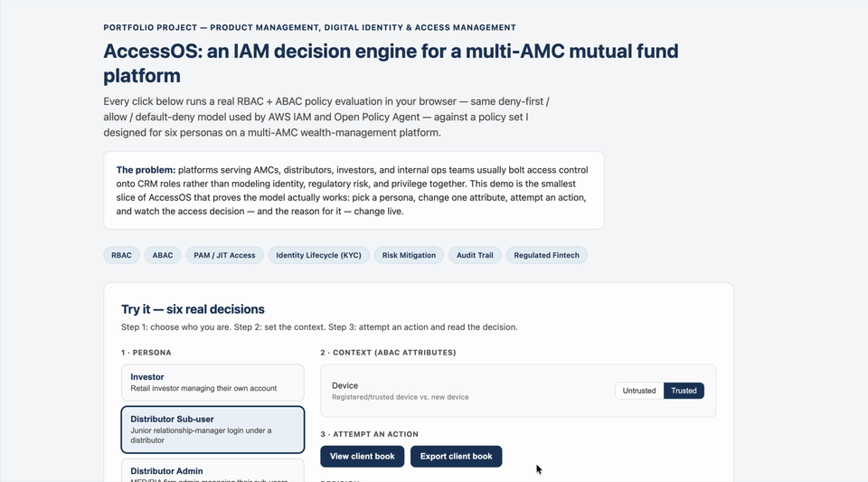This screenshot has height=482, width=868.
Task: Set Device context to Untrusted
Action: point(639,391)
